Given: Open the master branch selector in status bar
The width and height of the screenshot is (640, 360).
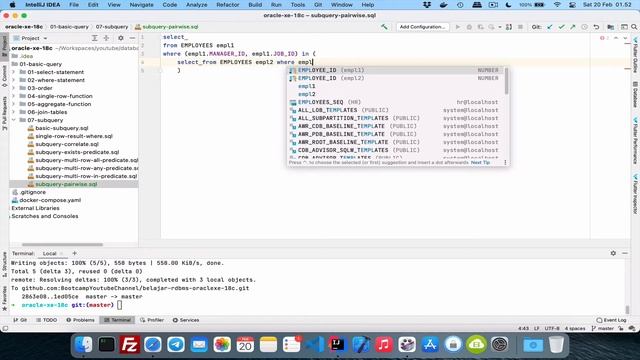Looking at the screenshot, I should pyautogui.click(x=602, y=328).
